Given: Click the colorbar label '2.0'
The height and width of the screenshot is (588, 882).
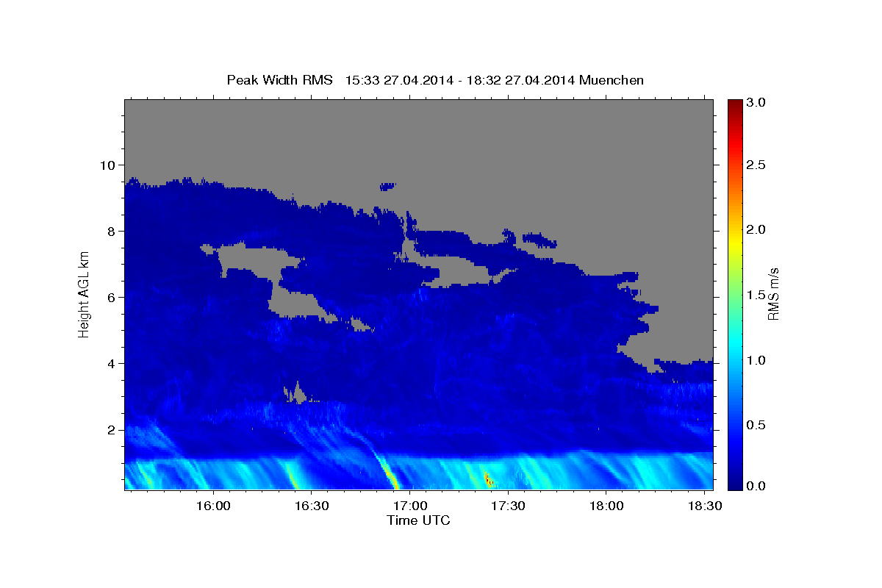Looking at the screenshot, I should tap(757, 229).
